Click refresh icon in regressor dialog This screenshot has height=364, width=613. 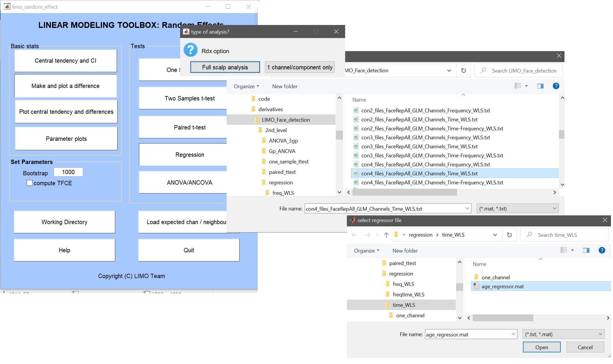(x=509, y=235)
